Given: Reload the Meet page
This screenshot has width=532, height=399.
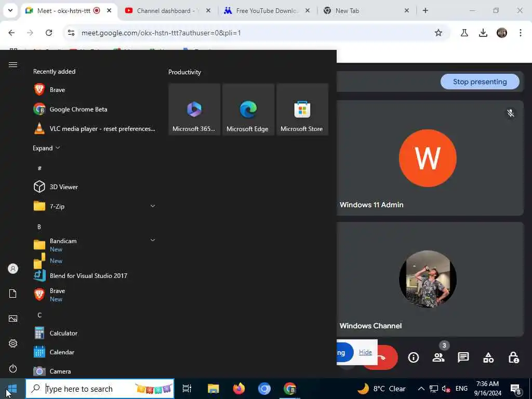Looking at the screenshot, I should point(49,33).
